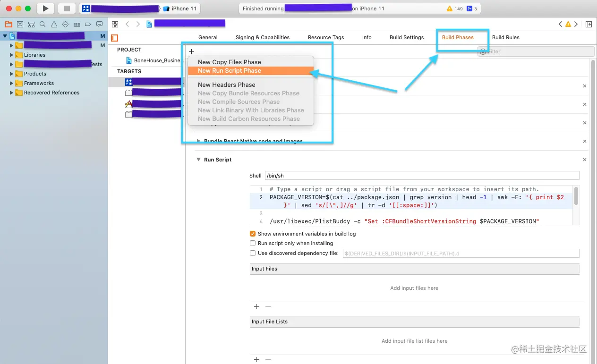Toggle Show environment variables in build log
The width and height of the screenshot is (597, 364).
click(253, 234)
